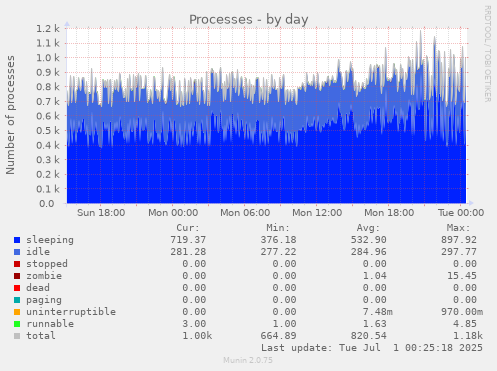Click uninterruptible maximum value 970.00m
Image resolution: width=497 pixels, height=371 pixels.
(462, 312)
